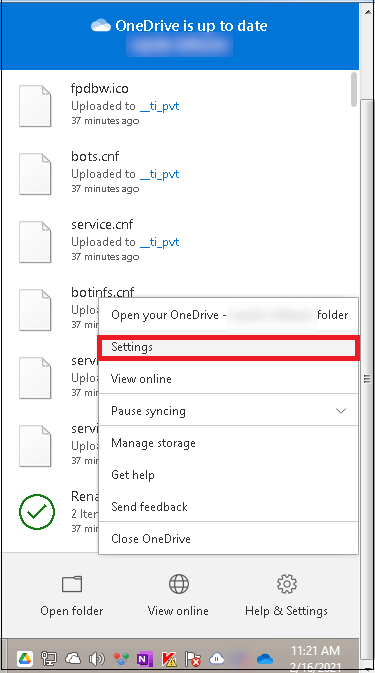Click the Open folder button label
The width and height of the screenshot is (375, 673).
pos(72,611)
